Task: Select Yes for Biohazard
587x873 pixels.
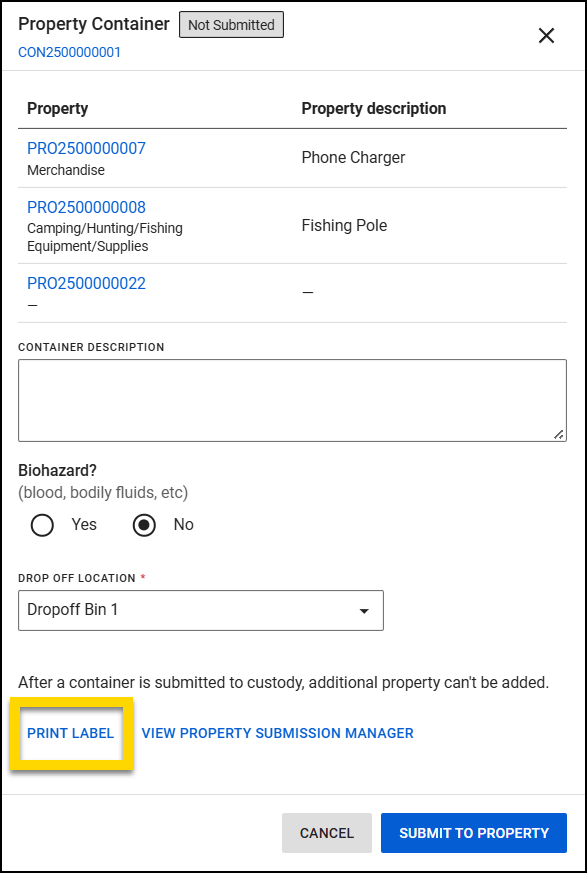Action: click(41, 524)
